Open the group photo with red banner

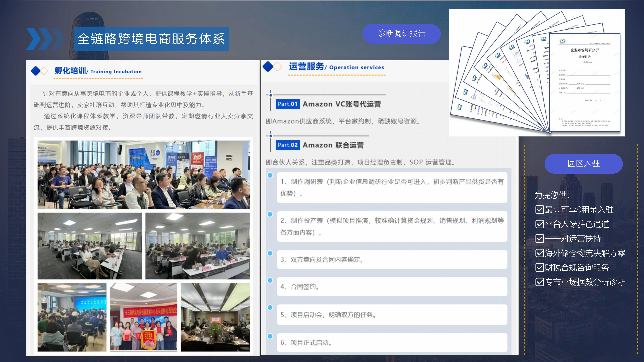144,317
